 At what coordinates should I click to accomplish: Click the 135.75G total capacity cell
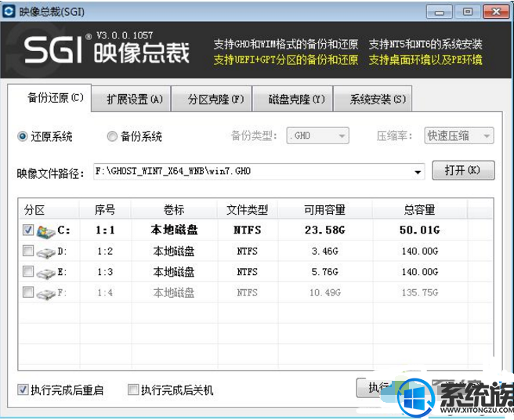coord(420,292)
